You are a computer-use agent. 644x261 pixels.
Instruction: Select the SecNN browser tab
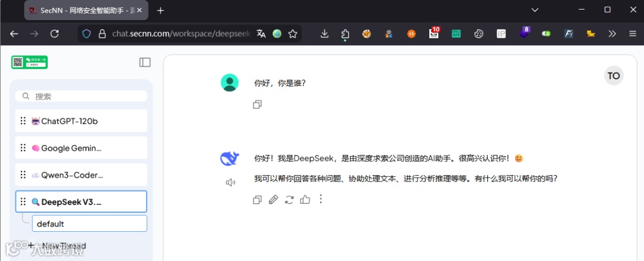coord(86,11)
